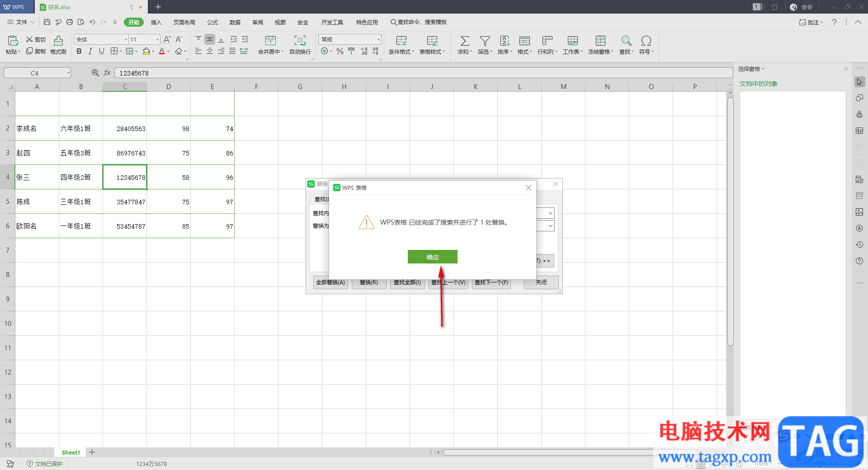The image size is (868, 470).
Task: Click the print preview icon
Action: (x=81, y=22)
